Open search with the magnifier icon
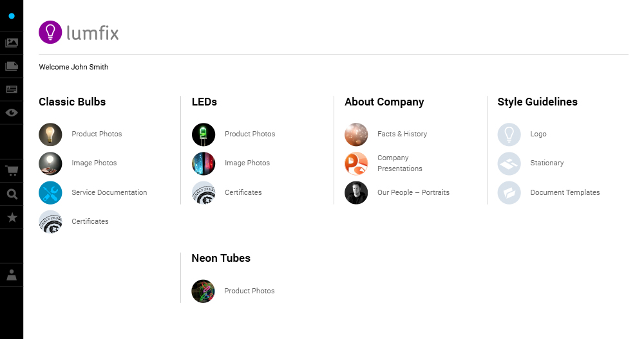Image resolution: width=644 pixels, height=339 pixels. coord(12,194)
